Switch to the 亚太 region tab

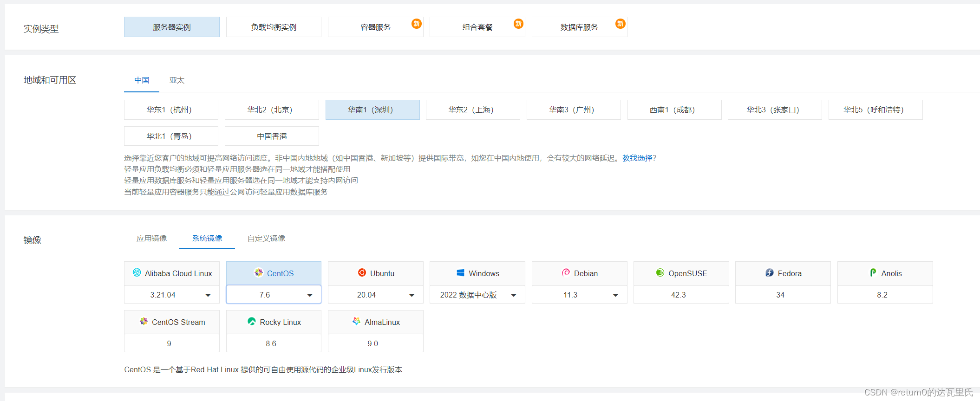(177, 80)
